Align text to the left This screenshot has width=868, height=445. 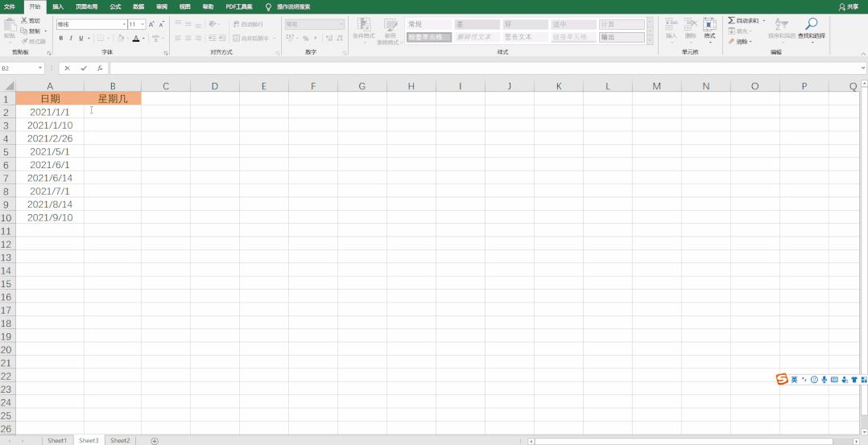pyautogui.click(x=178, y=38)
